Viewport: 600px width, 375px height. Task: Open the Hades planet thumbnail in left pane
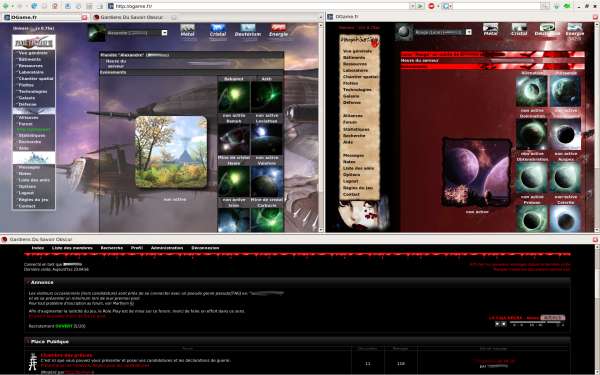[x=234, y=181]
